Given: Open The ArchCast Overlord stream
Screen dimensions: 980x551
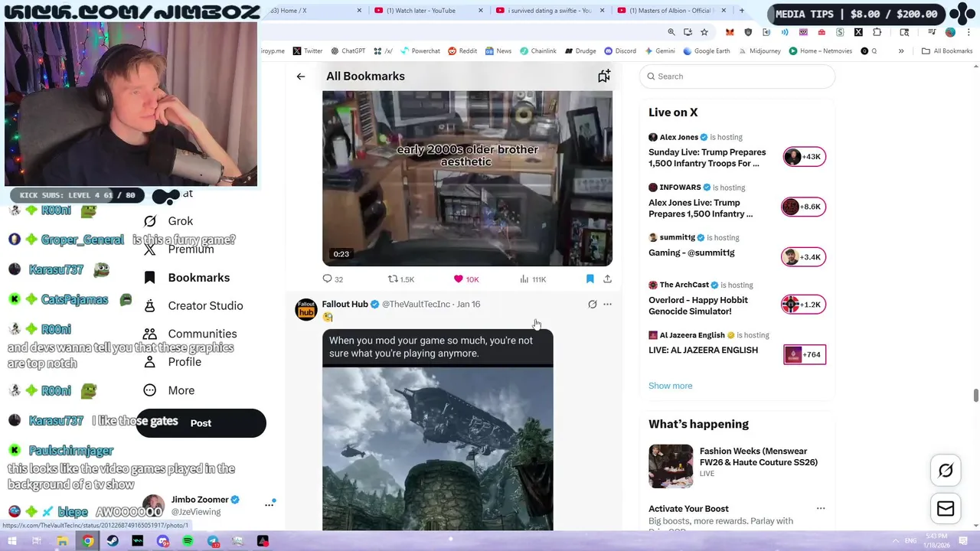Looking at the screenshot, I should (737, 298).
